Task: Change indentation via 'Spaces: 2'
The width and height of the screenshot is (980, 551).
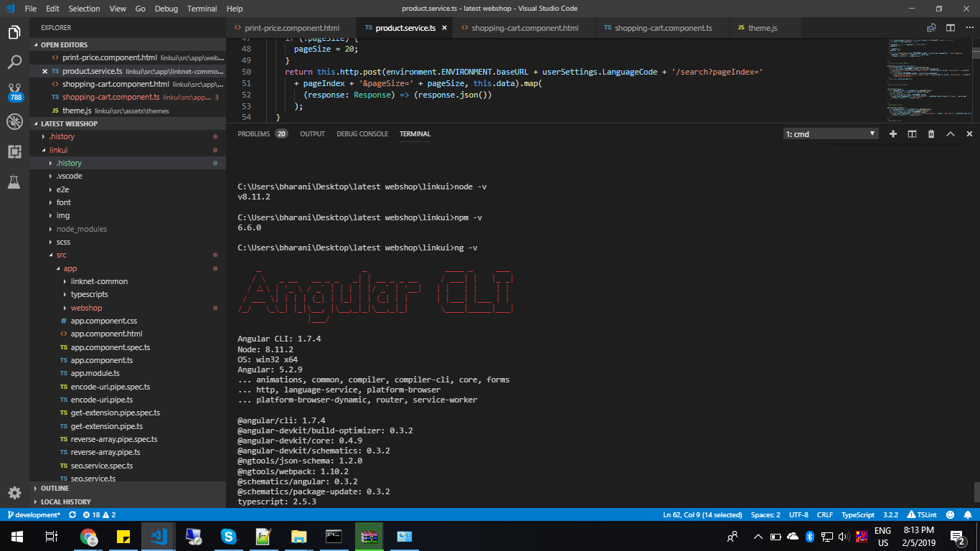Action: 765,514
